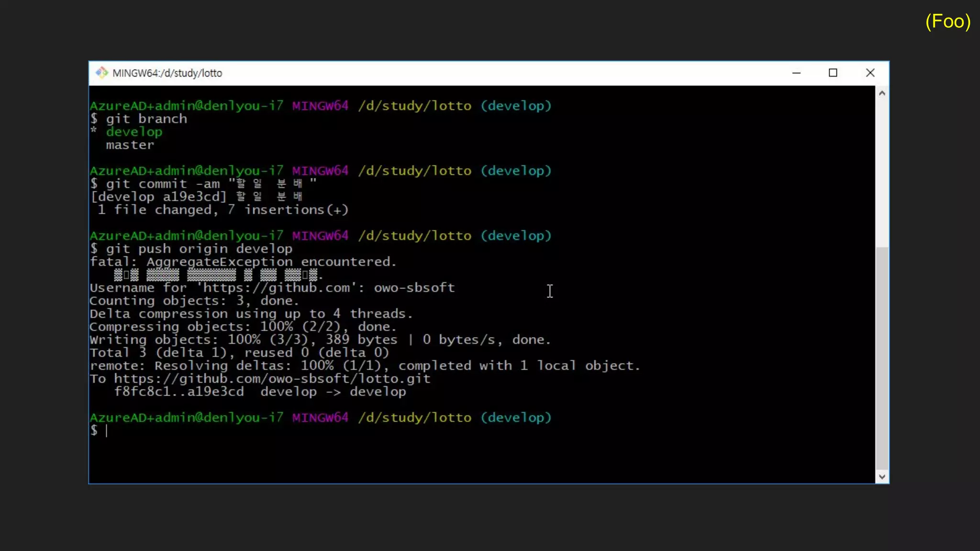Click the git push origin develop command
The height and width of the screenshot is (551, 980).
point(199,249)
